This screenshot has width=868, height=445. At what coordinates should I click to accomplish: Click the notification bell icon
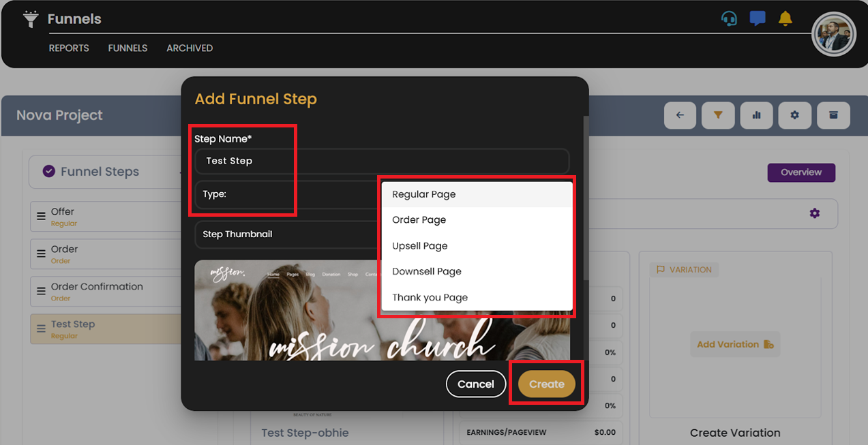[x=785, y=18]
